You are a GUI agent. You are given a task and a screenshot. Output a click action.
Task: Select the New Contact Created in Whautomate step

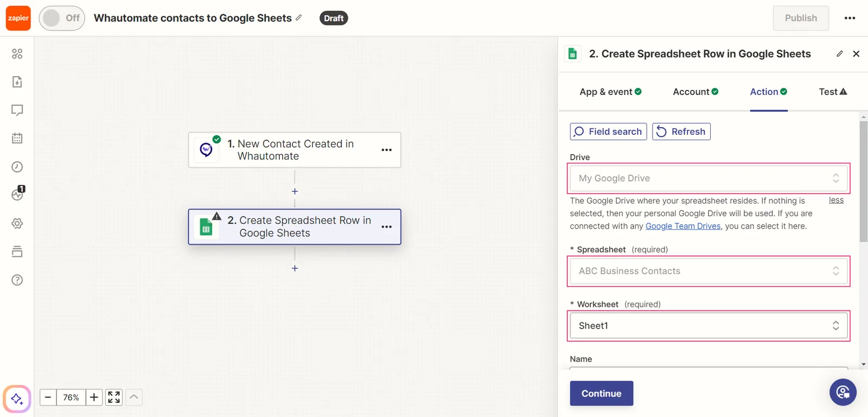tap(295, 150)
